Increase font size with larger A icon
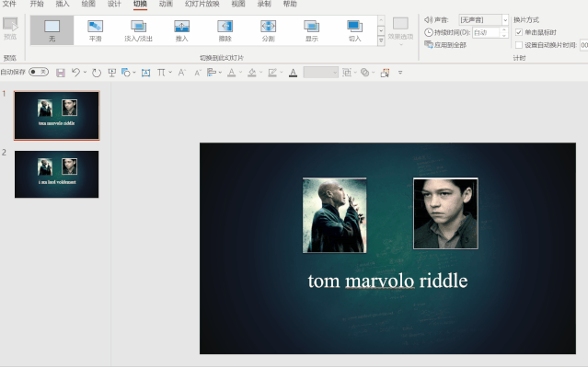Image resolution: width=588 pixels, height=367 pixels. coord(182,73)
